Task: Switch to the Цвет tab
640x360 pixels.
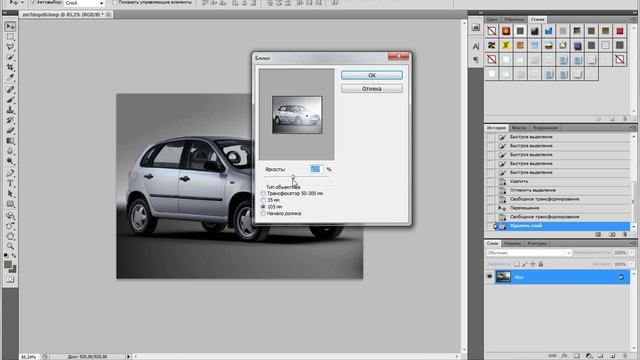Action: pos(492,19)
